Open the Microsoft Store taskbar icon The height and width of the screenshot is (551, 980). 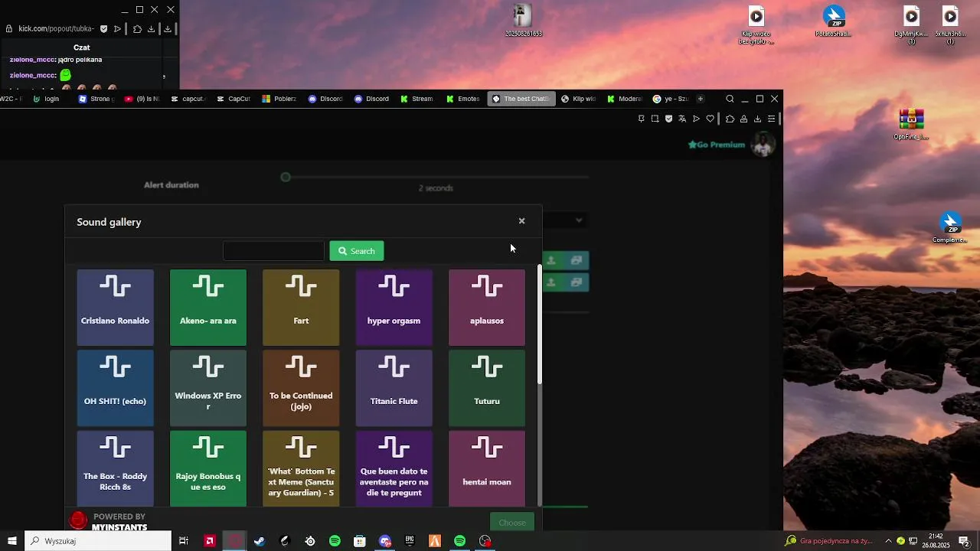pyautogui.click(x=360, y=541)
